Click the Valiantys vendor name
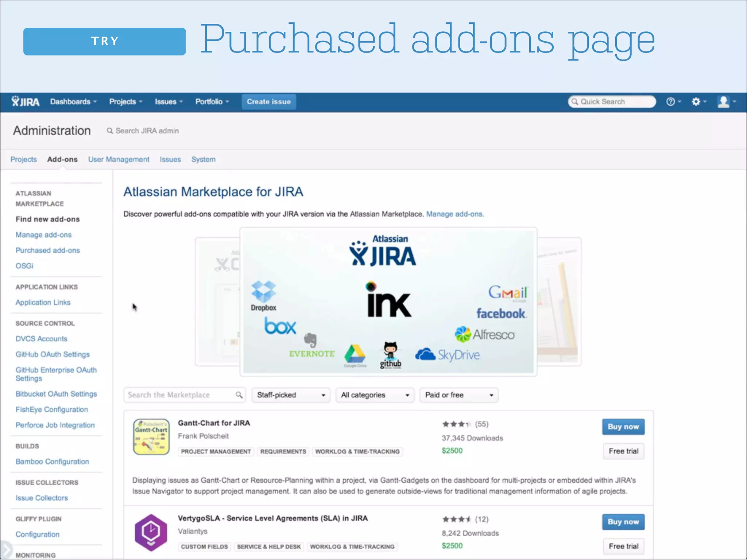Viewport: 747px width, 560px height. pyautogui.click(x=192, y=531)
